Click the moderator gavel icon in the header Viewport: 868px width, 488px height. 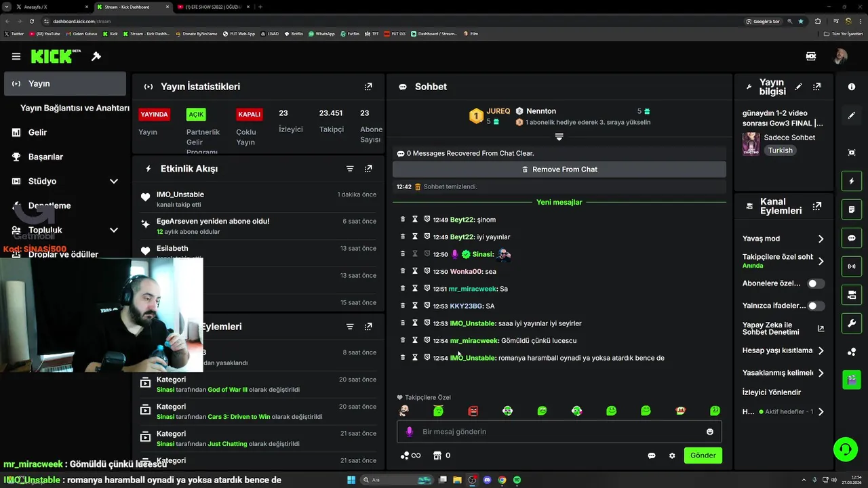tap(96, 56)
